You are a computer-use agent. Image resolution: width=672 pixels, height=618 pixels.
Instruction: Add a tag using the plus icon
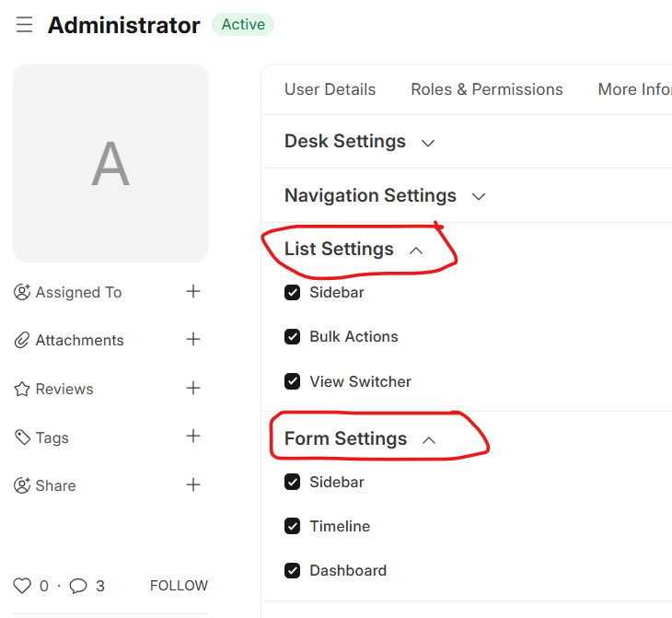pyautogui.click(x=193, y=437)
